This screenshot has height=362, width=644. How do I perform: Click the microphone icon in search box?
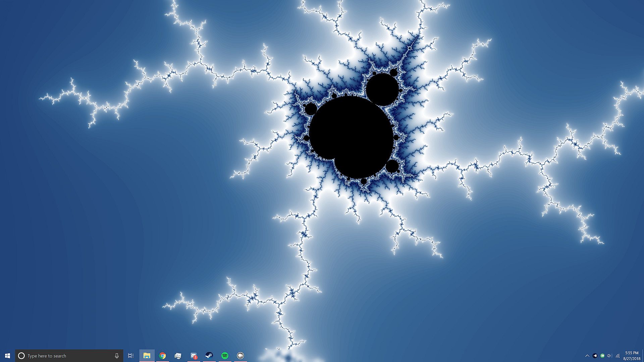(x=117, y=356)
